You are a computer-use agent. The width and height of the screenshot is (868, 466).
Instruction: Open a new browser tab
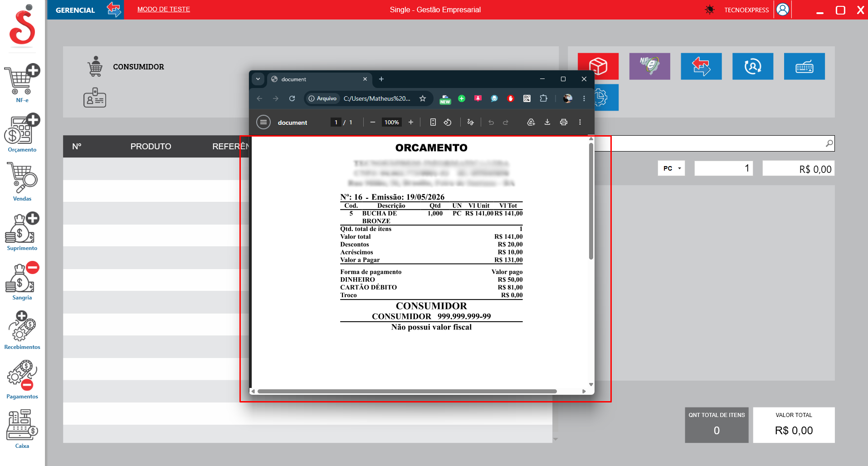pos(381,79)
